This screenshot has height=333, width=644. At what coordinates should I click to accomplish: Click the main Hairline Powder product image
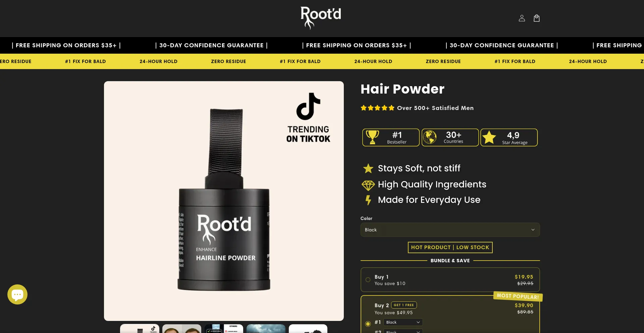pos(224,201)
